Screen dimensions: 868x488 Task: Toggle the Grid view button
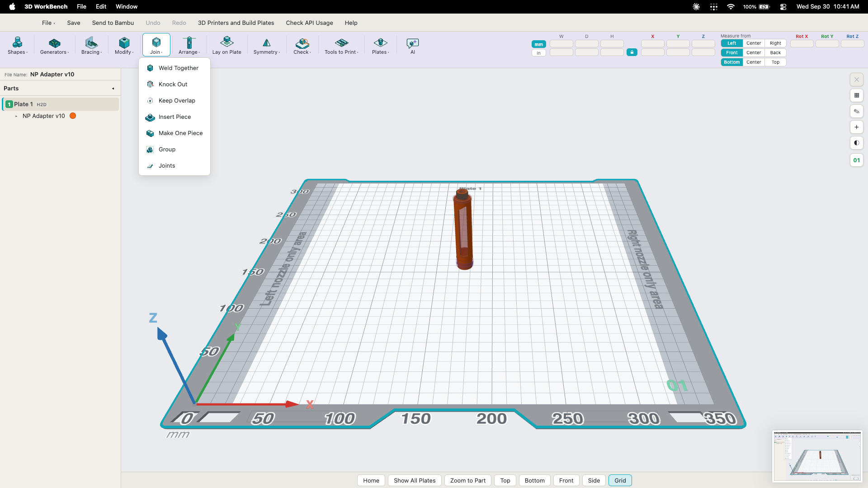coord(620,480)
